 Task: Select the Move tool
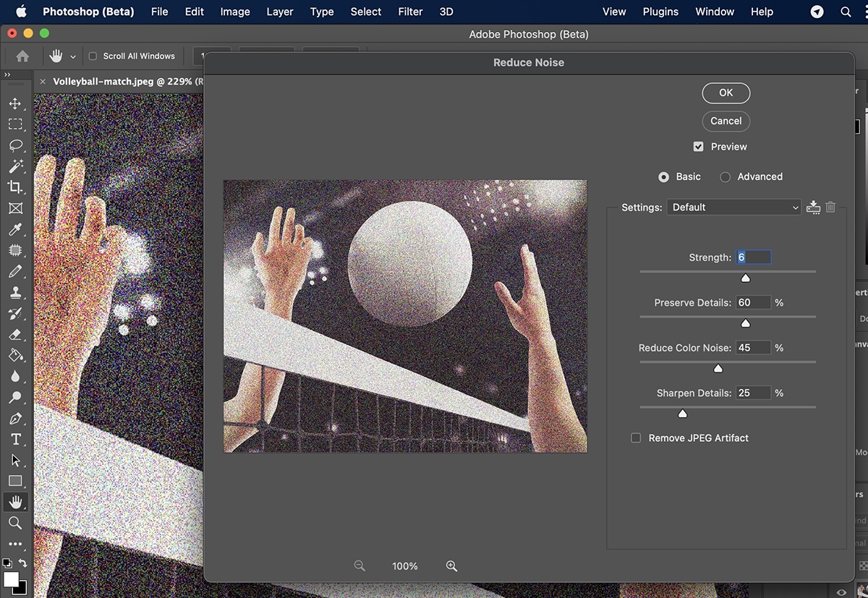click(x=15, y=103)
